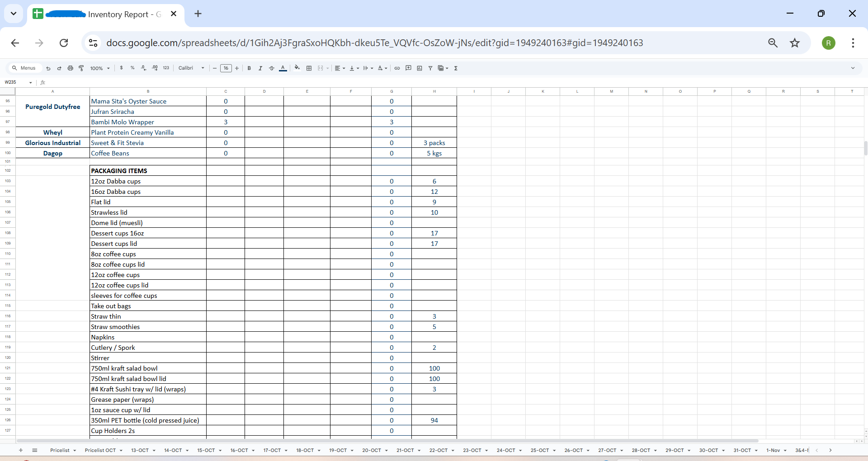This screenshot has width=868, height=461.
Task: Toggle Strikethrough formatting
Action: (272, 68)
